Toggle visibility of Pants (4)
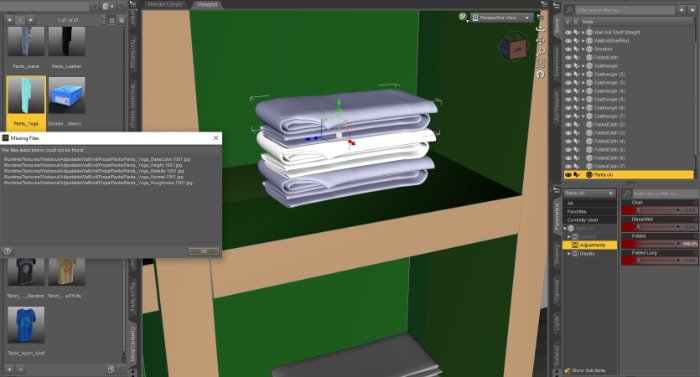The width and height of the screenshot is (700, 377). 568,175
